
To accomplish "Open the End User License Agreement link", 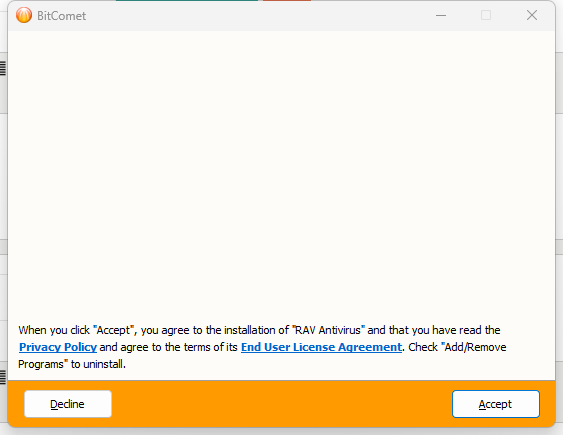I will [321, 347].
